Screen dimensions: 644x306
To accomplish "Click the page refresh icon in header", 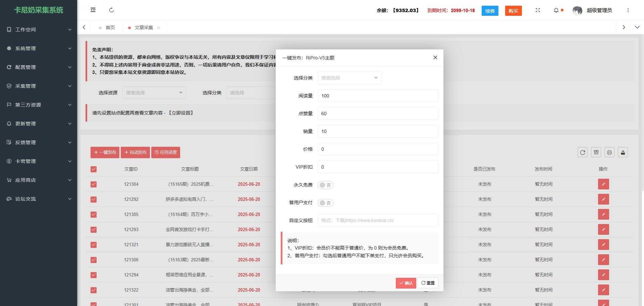I will (x=112, y=10).
